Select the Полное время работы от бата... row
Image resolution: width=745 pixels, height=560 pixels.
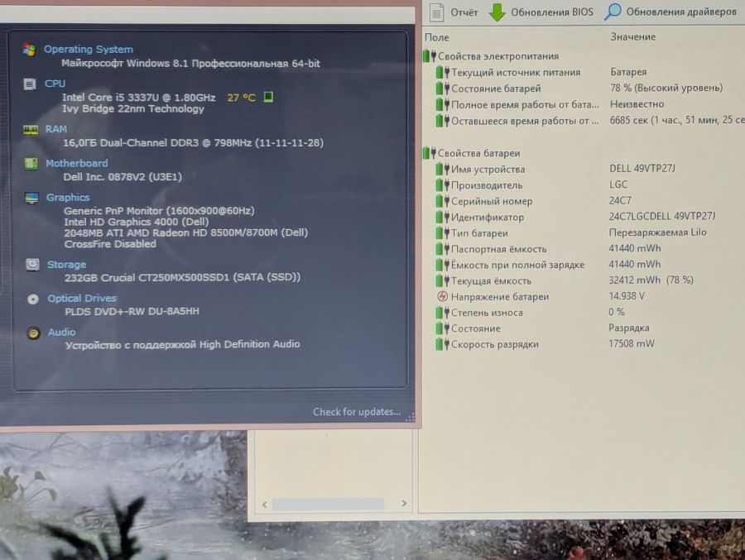point(589,104)
